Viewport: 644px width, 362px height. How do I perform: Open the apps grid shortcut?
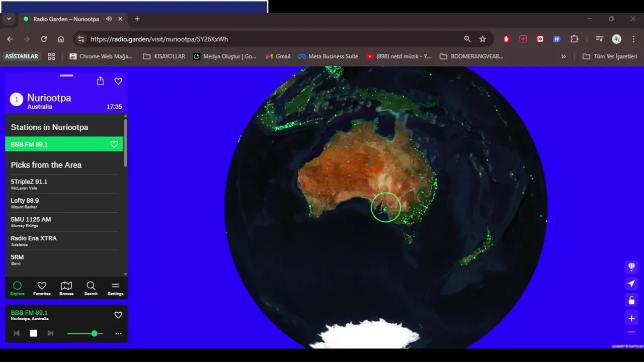pos(51,56)
